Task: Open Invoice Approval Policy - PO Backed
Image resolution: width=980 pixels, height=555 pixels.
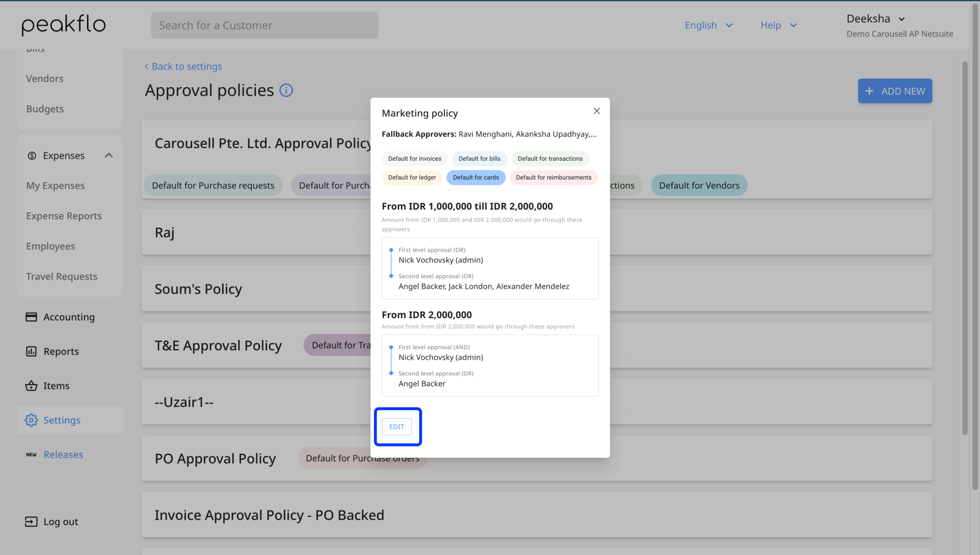Action: click(537, 515)
